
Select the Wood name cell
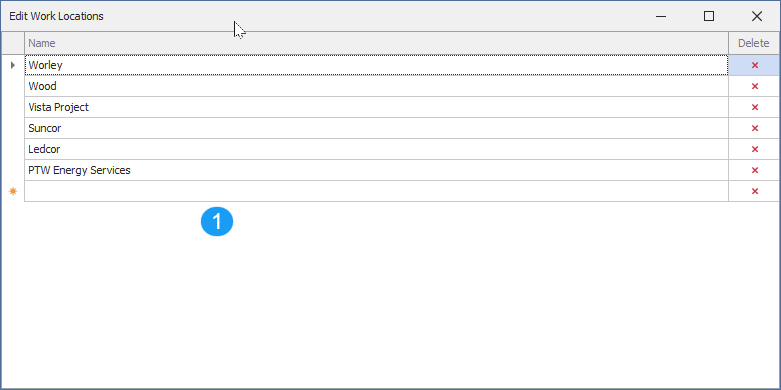tap(377, 86)
